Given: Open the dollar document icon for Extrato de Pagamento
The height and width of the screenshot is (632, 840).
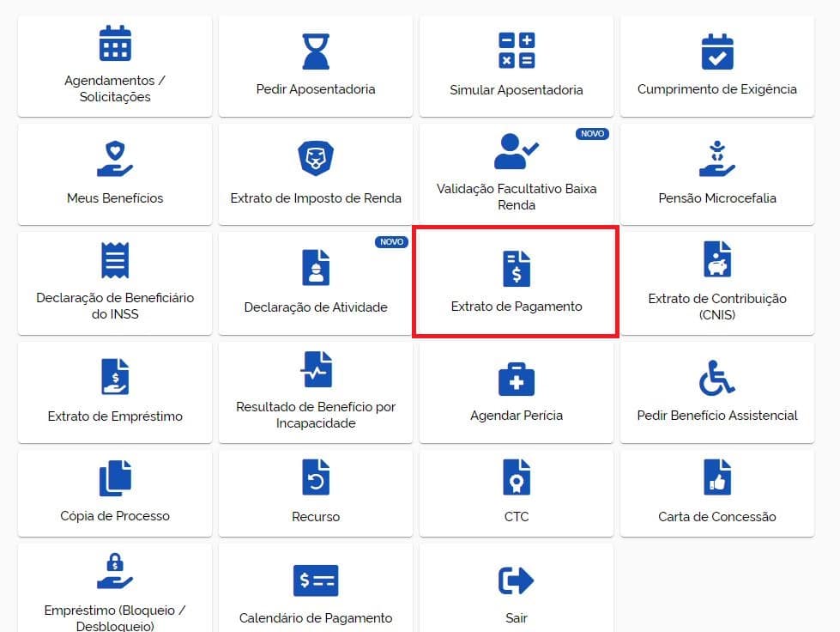Looking at the screenshot, I should (x=517, y=269).
